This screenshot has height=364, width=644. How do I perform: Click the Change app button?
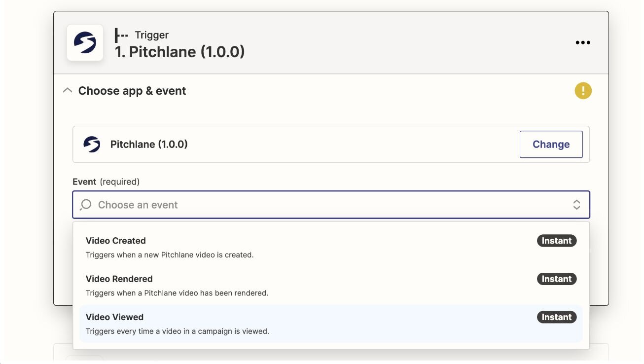551,145
